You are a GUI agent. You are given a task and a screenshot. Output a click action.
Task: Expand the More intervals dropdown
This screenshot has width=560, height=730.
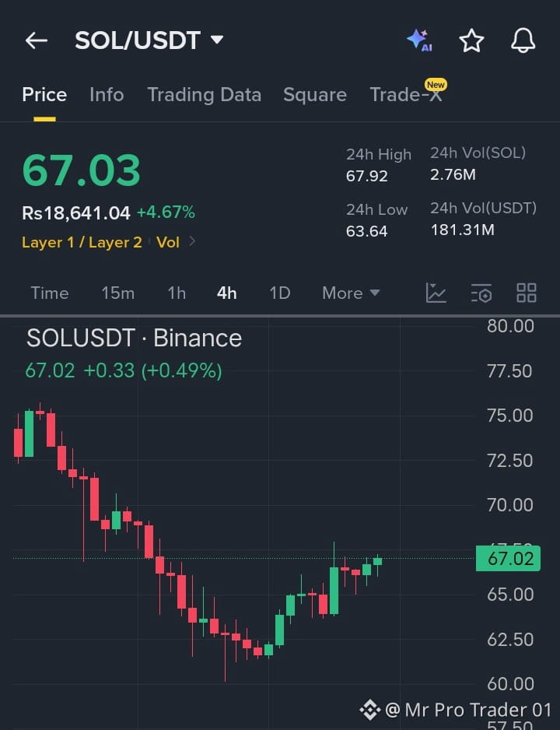pos(351,293)
